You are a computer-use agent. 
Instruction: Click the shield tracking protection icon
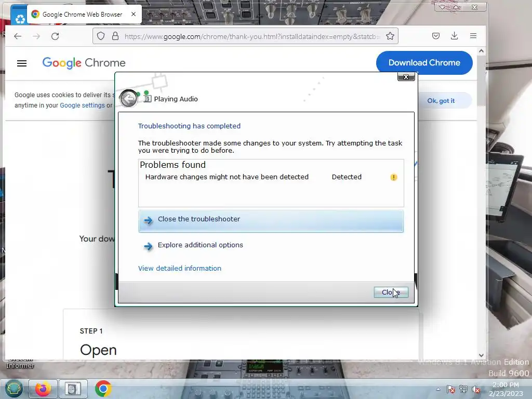pos(101,36)
